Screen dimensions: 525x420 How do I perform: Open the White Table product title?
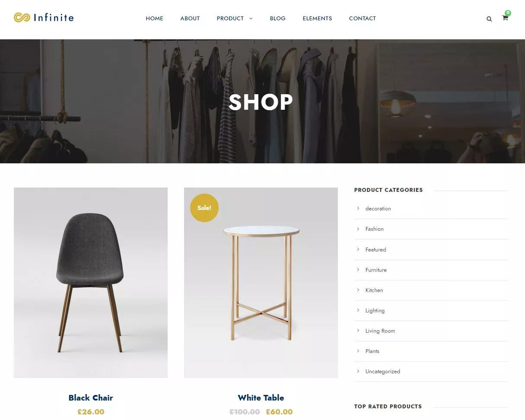tap(261, 398)
